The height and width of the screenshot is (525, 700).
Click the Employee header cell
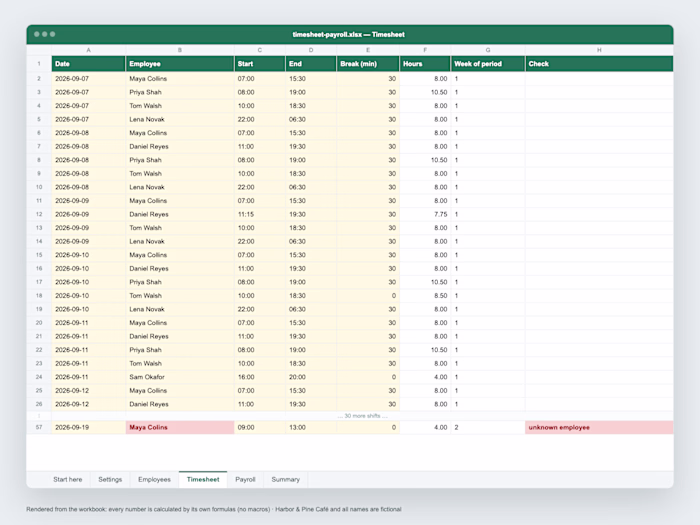point(180,64)
